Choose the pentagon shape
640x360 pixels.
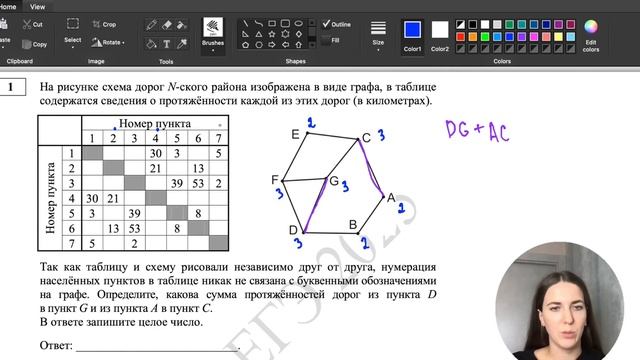[245, 44]
